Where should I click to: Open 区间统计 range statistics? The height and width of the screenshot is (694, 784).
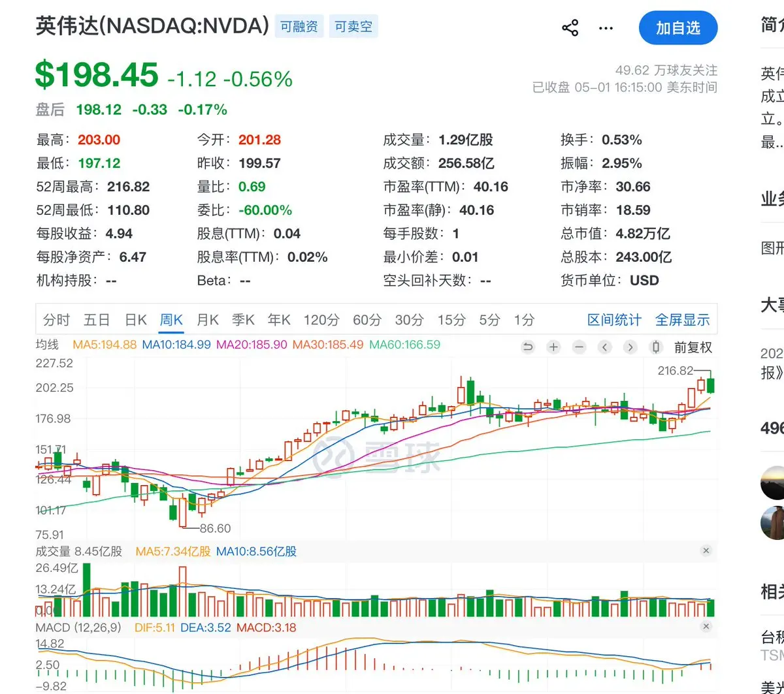pos(614,320)
